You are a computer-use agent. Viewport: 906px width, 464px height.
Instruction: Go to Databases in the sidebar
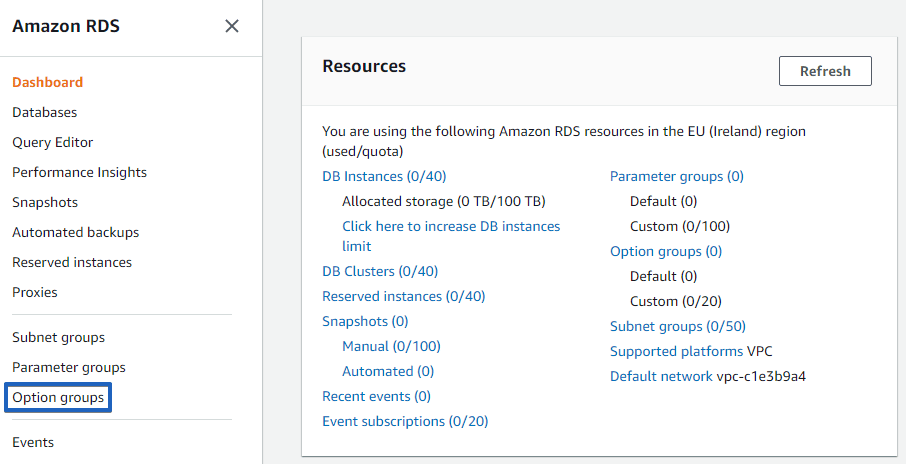[44, 112]
